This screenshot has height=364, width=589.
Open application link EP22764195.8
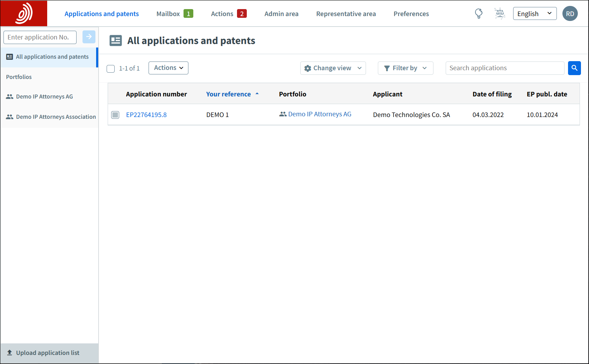pyautogui.click(x=146, y=115)
